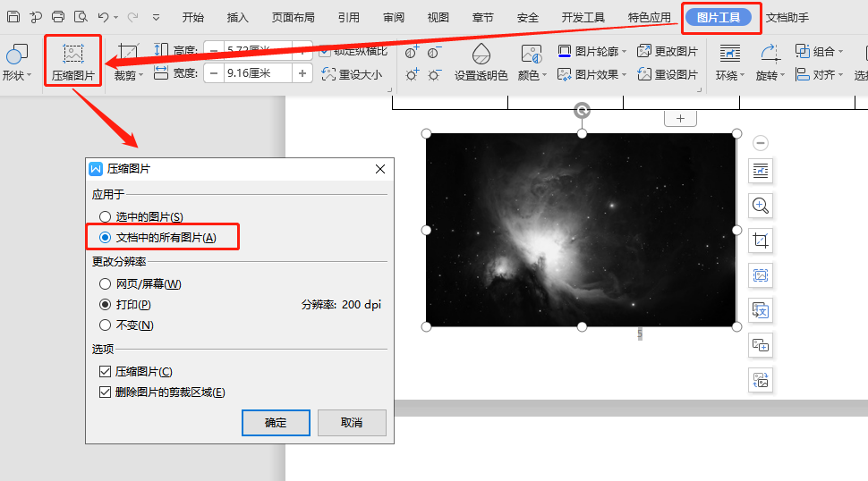Expand the quick access toolbar customize arrow

[x=156, y=17]
